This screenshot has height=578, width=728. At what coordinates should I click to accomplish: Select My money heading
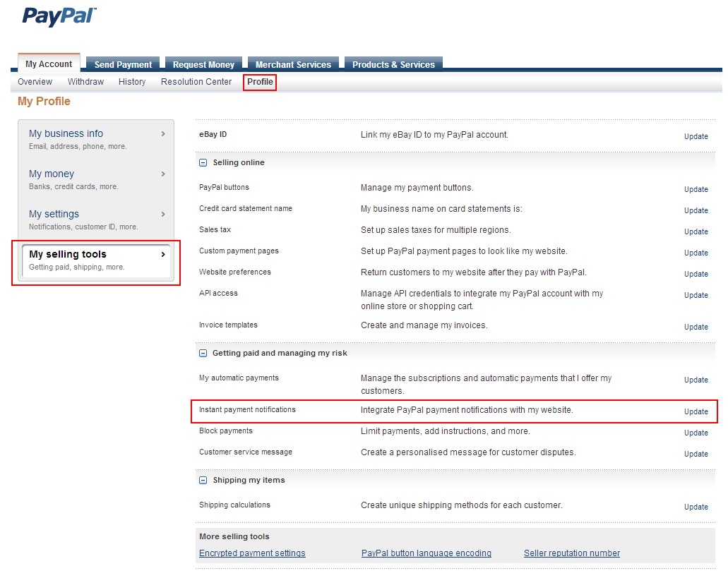[x=52, y=174]
